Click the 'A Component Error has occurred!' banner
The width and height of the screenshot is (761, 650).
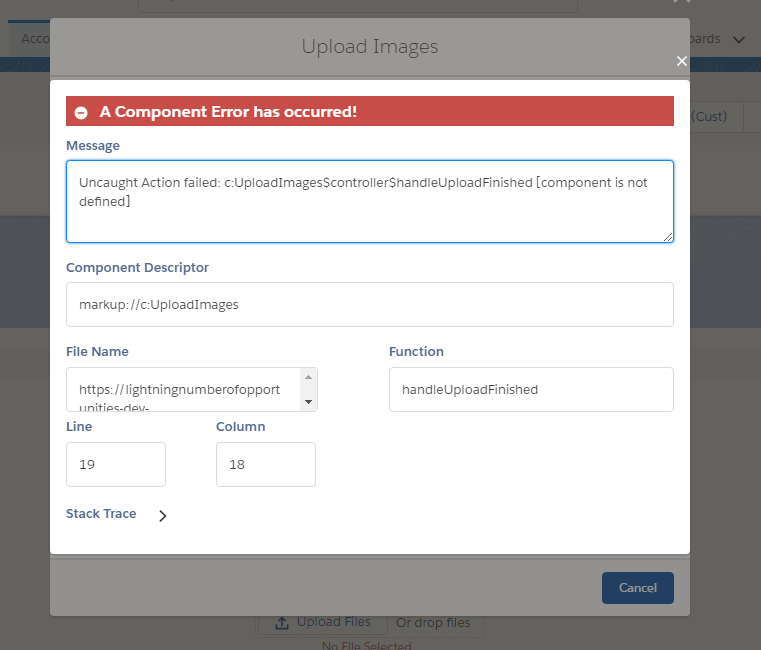(x=369, y=111)
